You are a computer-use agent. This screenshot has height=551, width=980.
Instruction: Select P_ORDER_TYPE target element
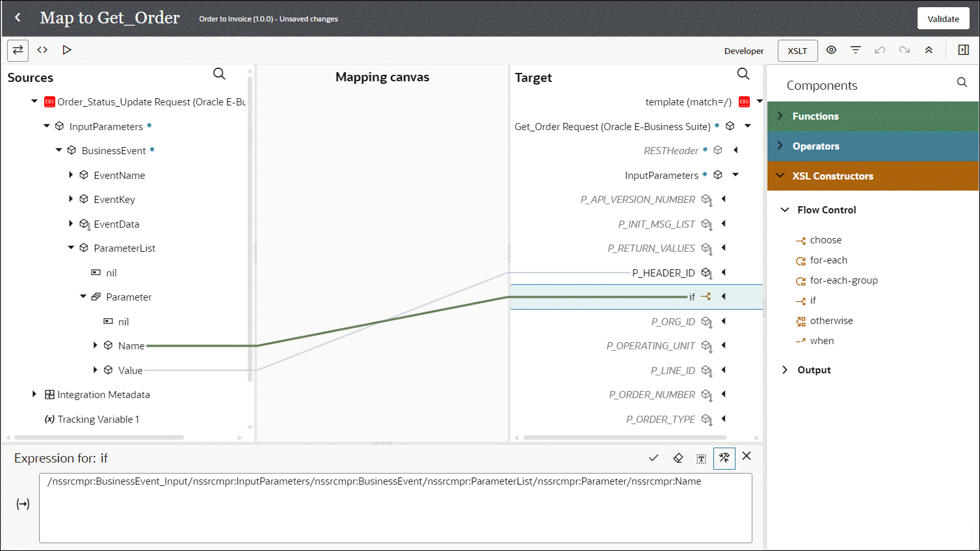coord(661,420)
